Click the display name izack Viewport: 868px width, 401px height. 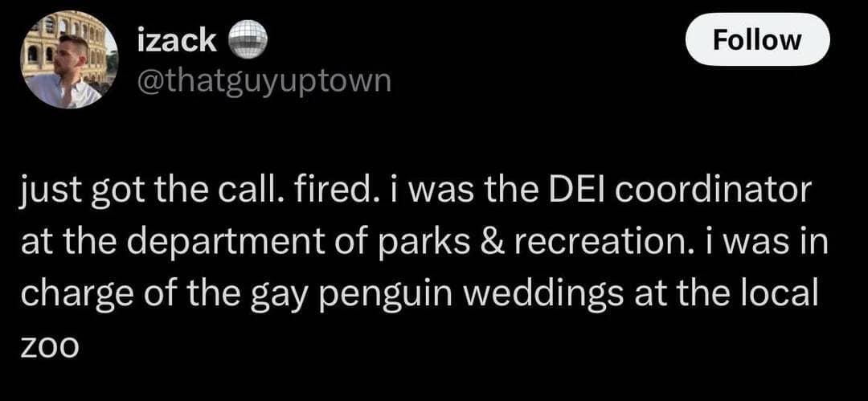coord(177,39)
